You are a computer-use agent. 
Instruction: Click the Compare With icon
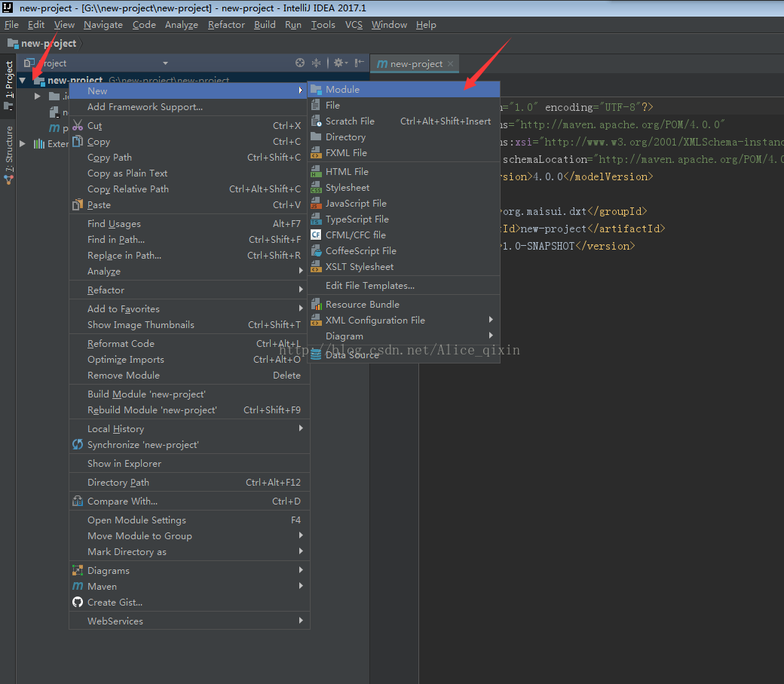(78, 501)
